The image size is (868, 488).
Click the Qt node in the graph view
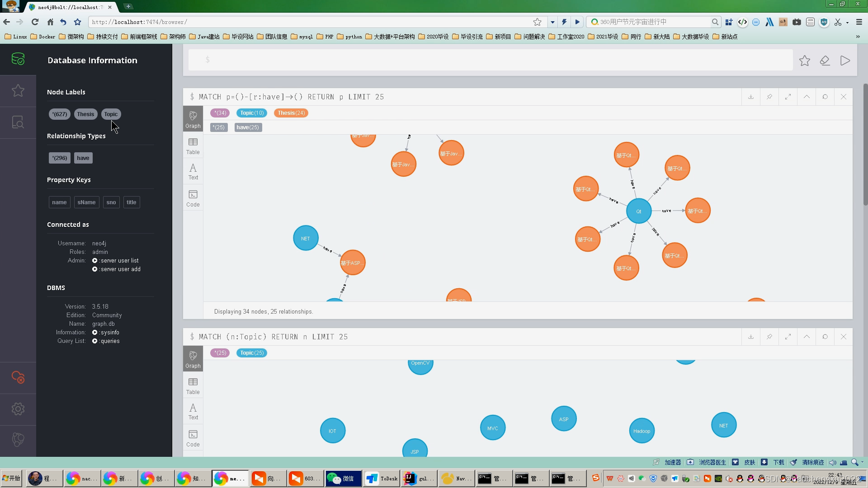pyautogui.click(x=638, y=211)
